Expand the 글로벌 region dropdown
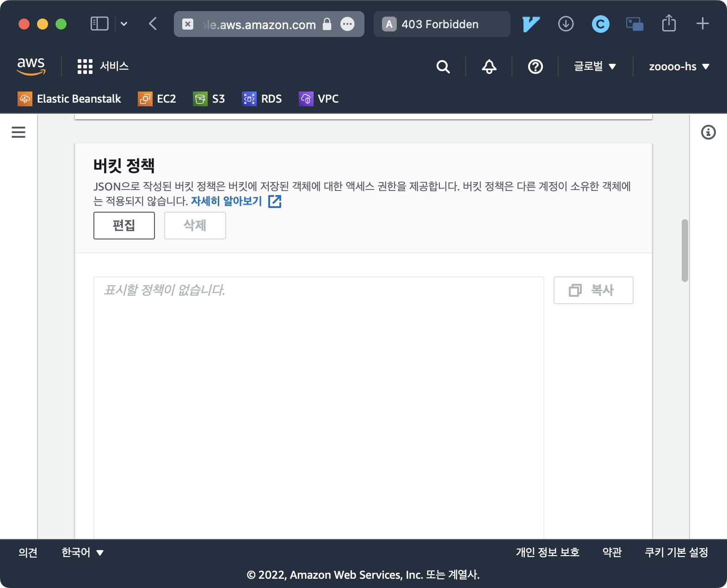This screenshot has width=727, height=588. tap(595, 67)
